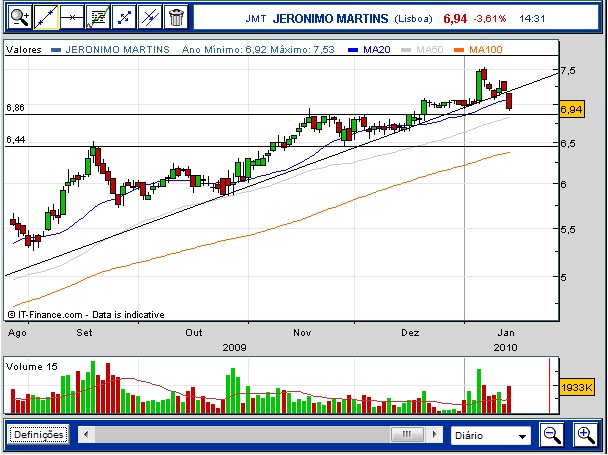Image resolution: width=608 pixels, height=455 pixels.
Task: Click the 5,5 price axis value
Action: click(568, 229)
